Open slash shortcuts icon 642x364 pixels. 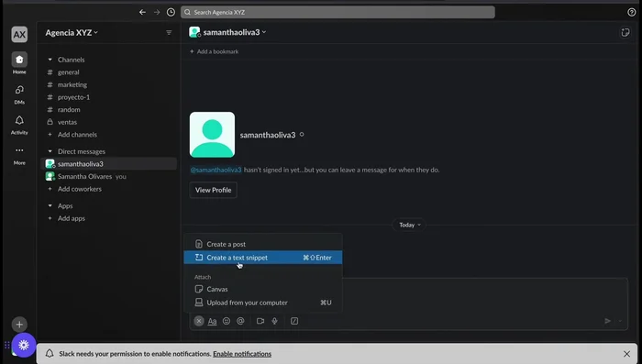294,321
